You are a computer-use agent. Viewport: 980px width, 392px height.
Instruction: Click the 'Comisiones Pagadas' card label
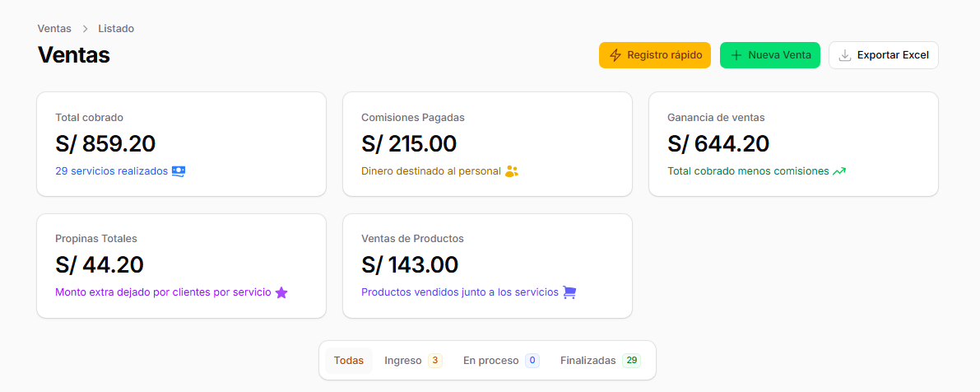click(x=412, y=117)
